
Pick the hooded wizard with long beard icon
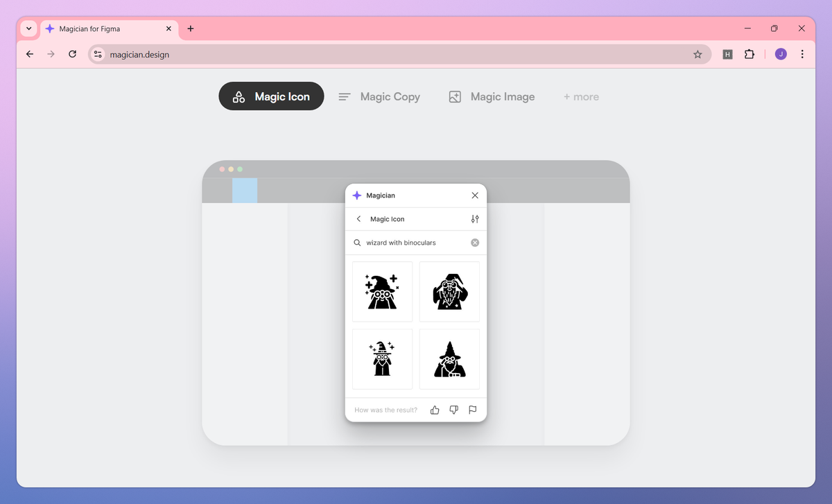point(449,291)
